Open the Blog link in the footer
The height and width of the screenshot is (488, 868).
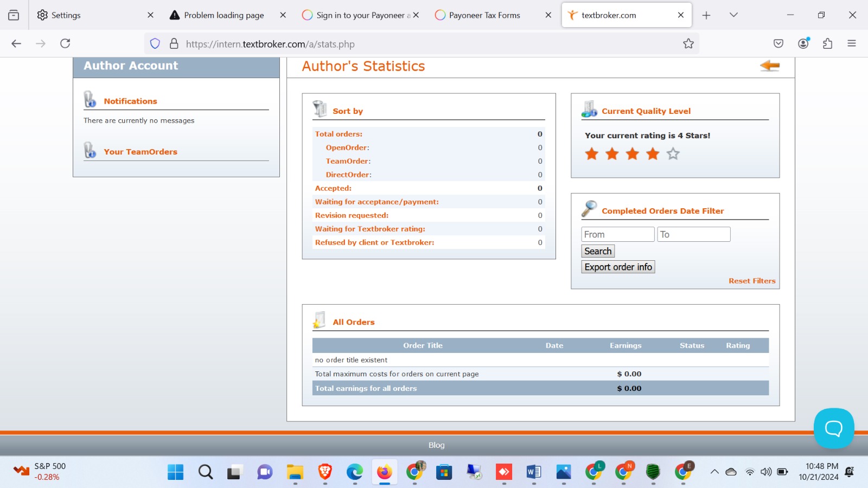pyautogui.click(x=437, y=445)
